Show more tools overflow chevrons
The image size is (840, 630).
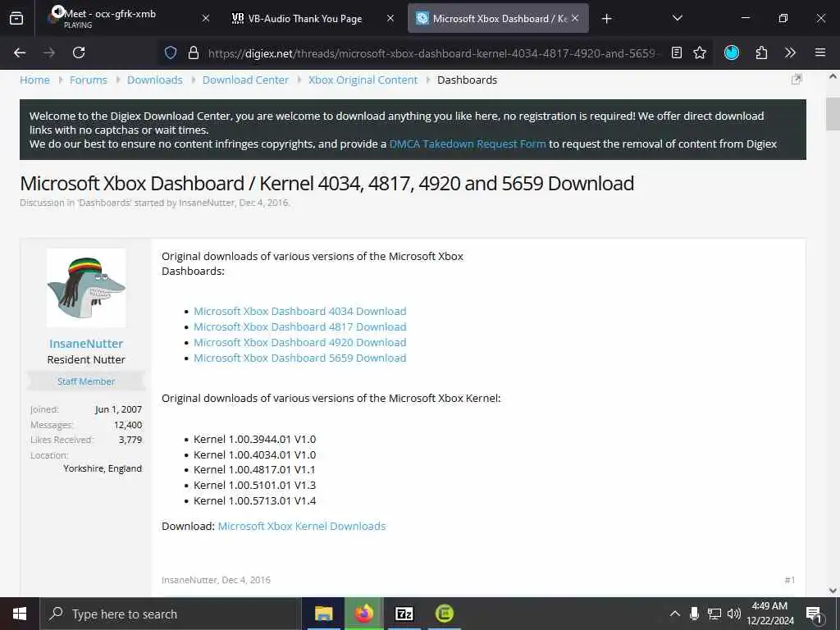coord(790,52)
